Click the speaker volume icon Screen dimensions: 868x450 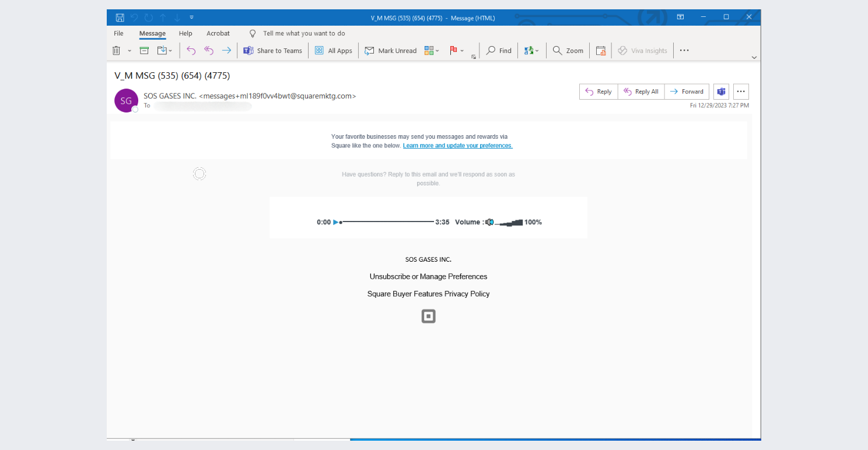[489, 222]
